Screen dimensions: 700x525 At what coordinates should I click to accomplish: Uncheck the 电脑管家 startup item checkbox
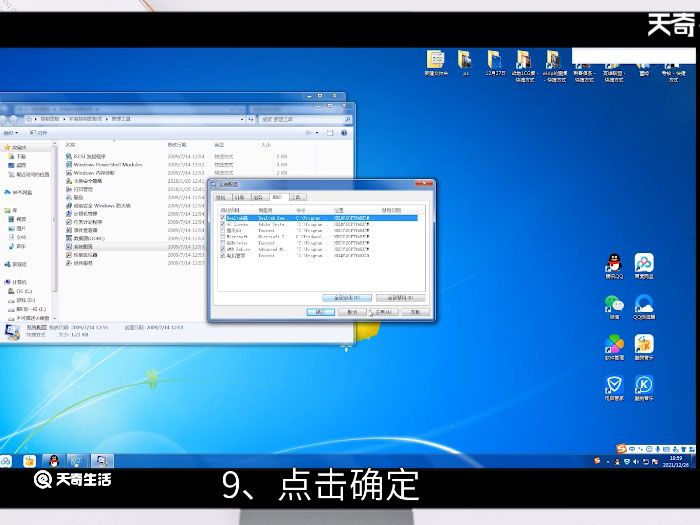pos(222,255)
